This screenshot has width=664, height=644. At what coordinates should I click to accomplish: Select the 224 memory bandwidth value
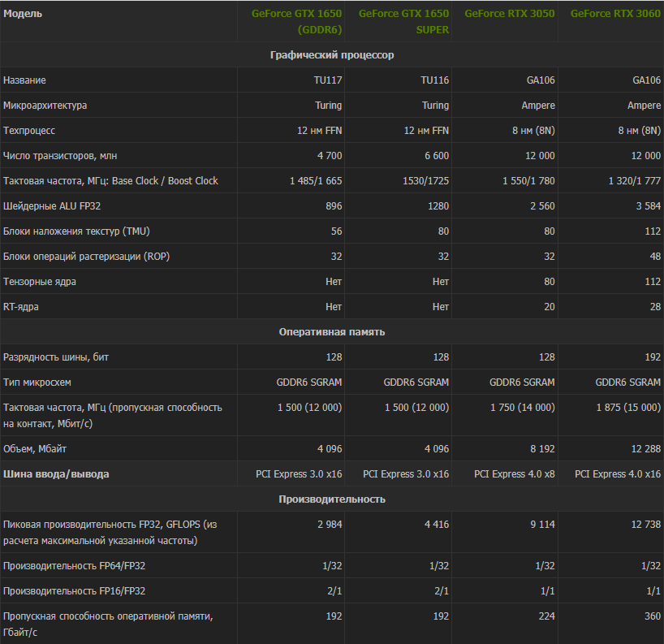point(546,616)
